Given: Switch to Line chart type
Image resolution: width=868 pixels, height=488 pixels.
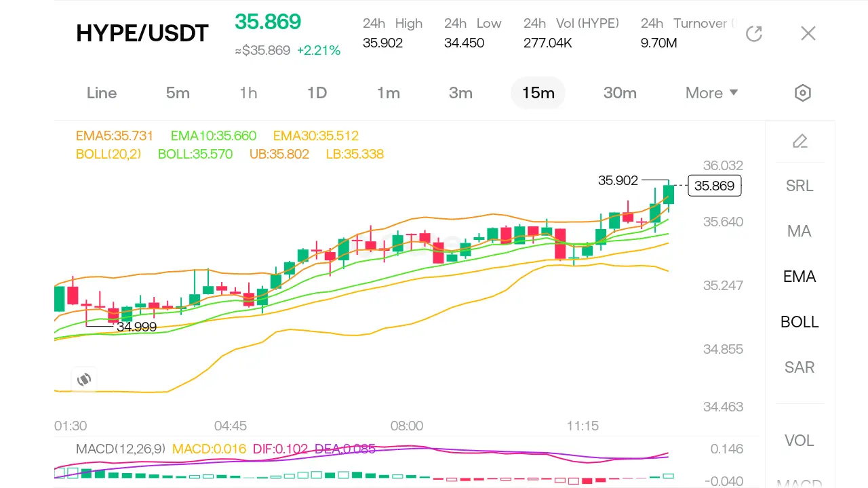Looking at the screenshot, I should click(x=102, y=93).
